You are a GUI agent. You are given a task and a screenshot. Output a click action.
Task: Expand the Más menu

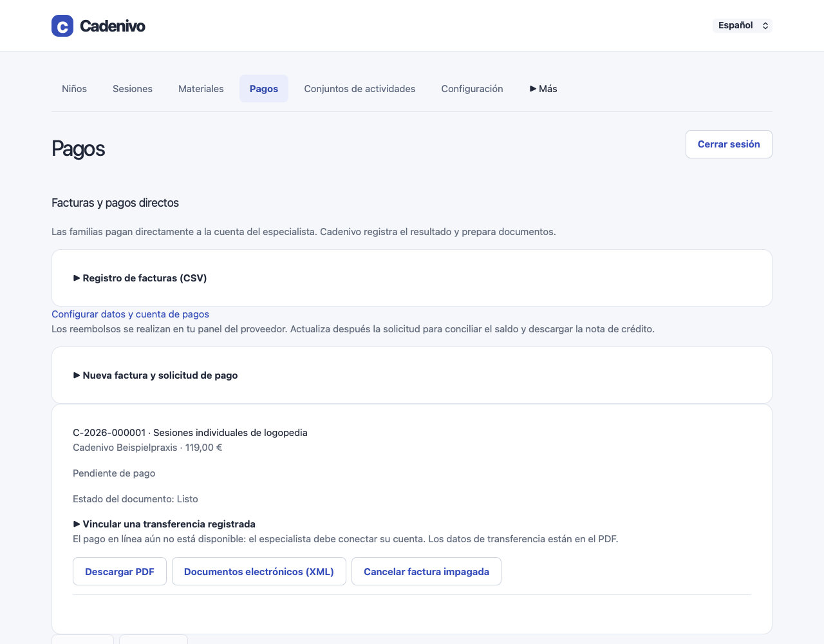pyautogui.click(x=543, y=89)
